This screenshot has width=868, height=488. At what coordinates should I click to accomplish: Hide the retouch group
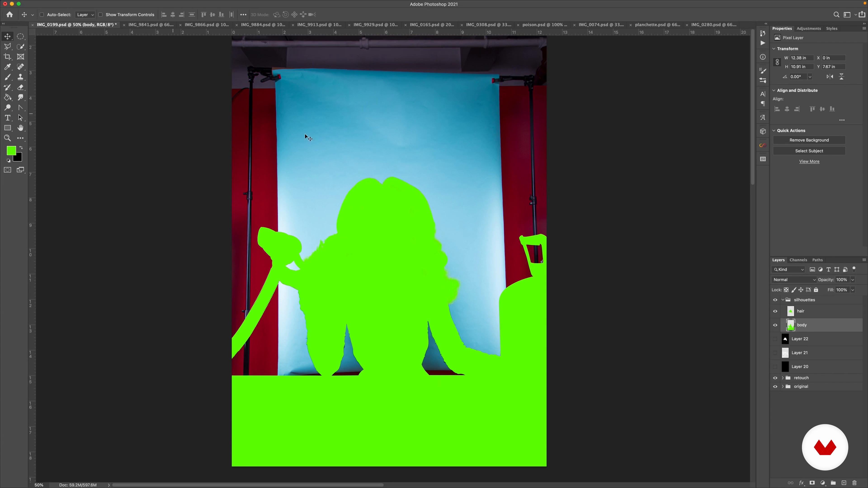click(x=775, y=378)
